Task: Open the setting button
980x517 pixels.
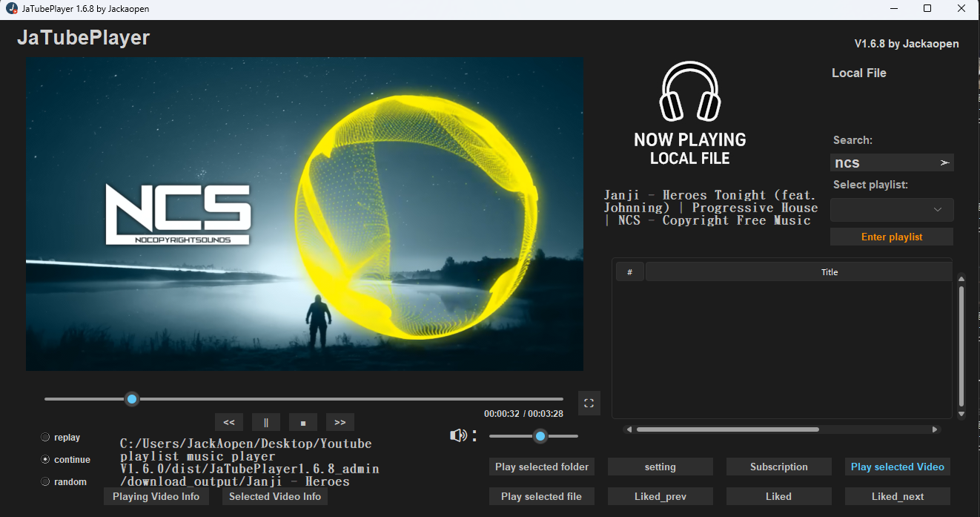Action: [660, 467]
